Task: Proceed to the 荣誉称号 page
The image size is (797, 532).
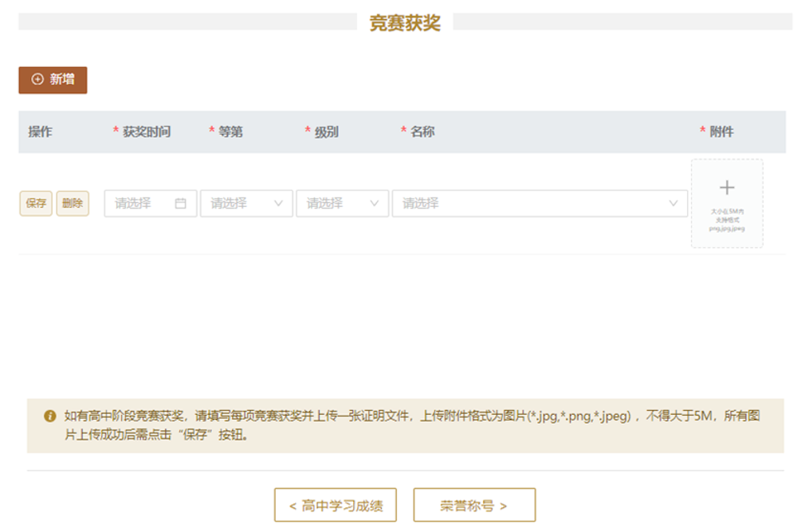Action: 474,505
